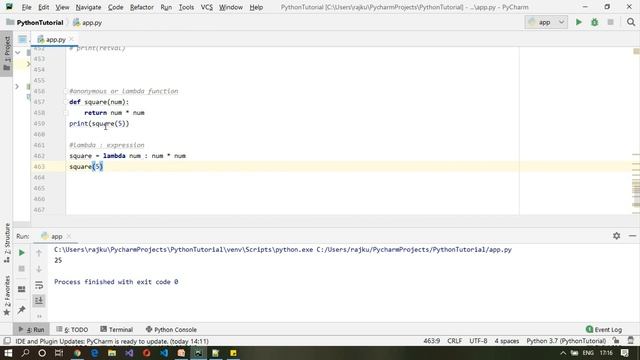The height and width of the screenshot is (360, 640).
Task: Toggle read-only lock icon in status bar
Action: 616,341
